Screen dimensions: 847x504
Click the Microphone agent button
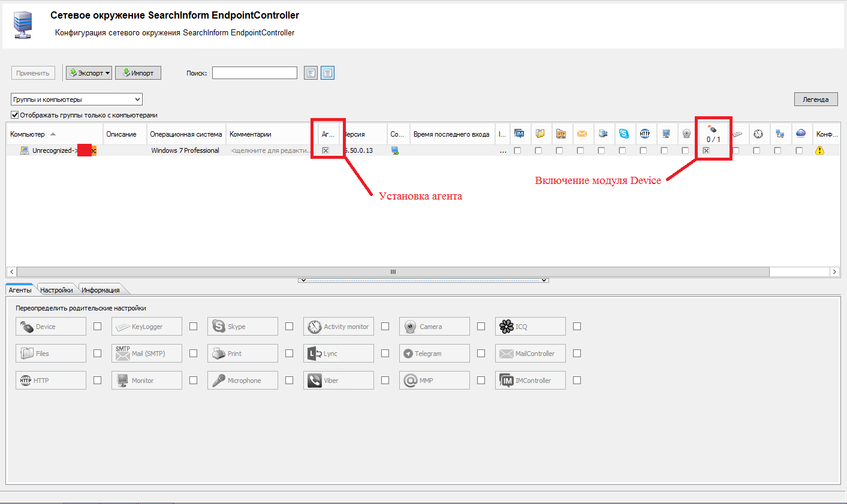[243, 381]
